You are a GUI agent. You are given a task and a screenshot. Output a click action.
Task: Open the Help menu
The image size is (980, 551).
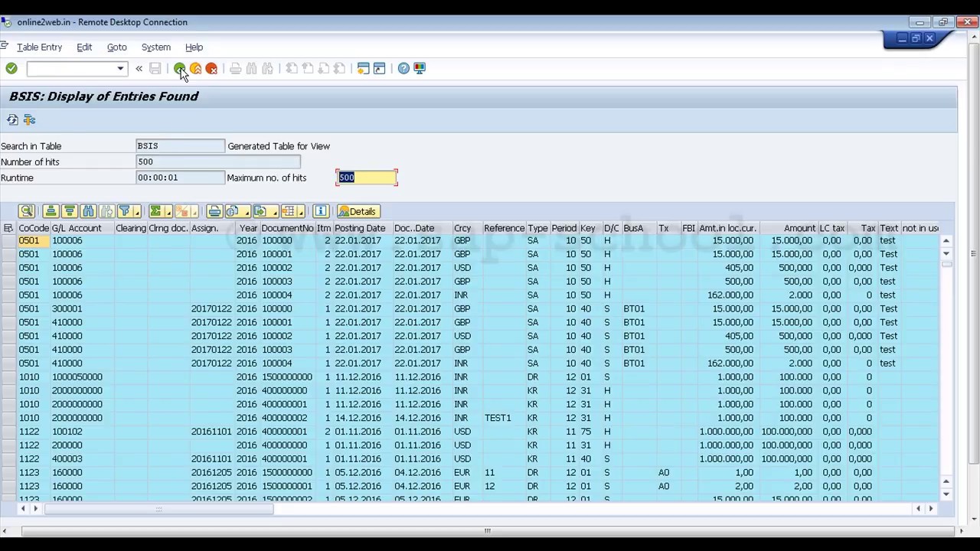pyautogui.click(x=194, y=47)
